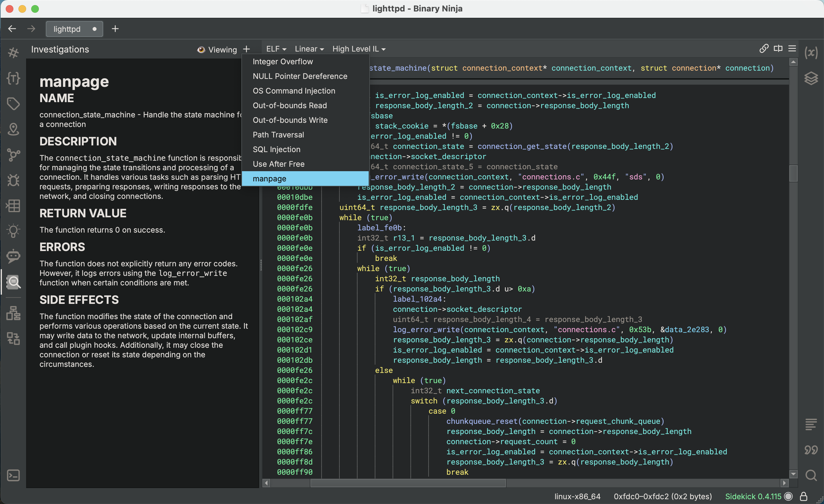Open the High Level IL dropdown
824x504 pixels.
(x=359, y=49)
